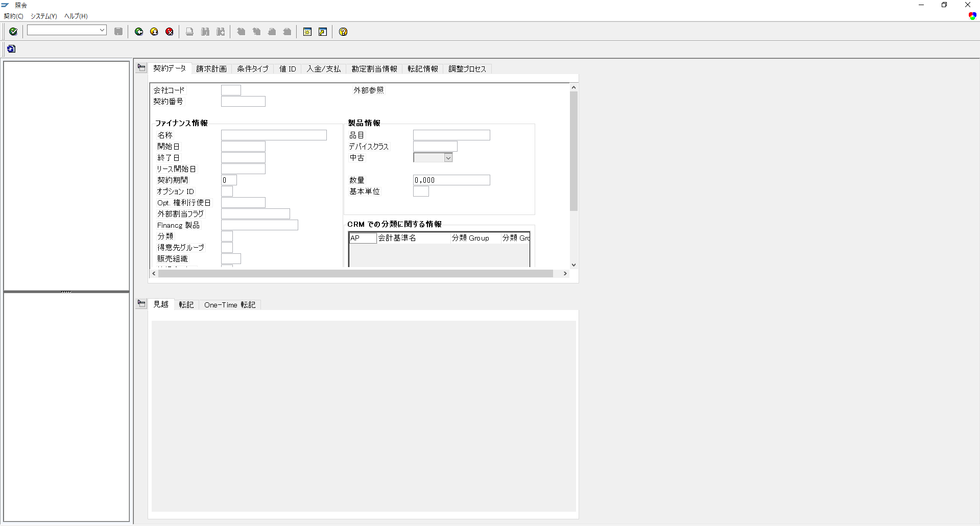This screenshot has height=526, width=980.
Task: Select the One-Time 転記 tab
Action: 229,305
